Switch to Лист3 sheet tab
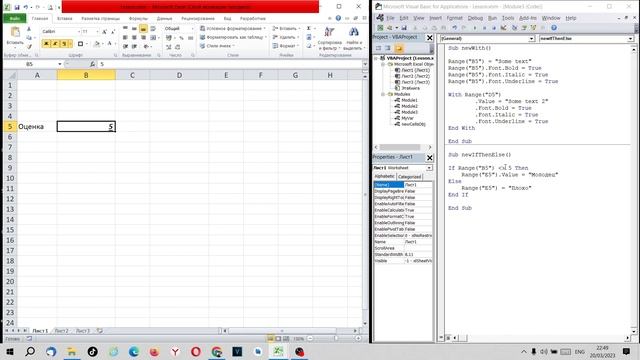The image size is (640, 360). pos(83,331)
